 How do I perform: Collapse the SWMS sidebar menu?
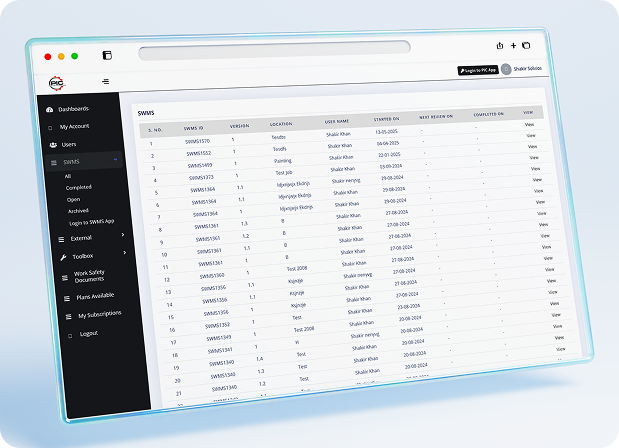click(116, 161)
